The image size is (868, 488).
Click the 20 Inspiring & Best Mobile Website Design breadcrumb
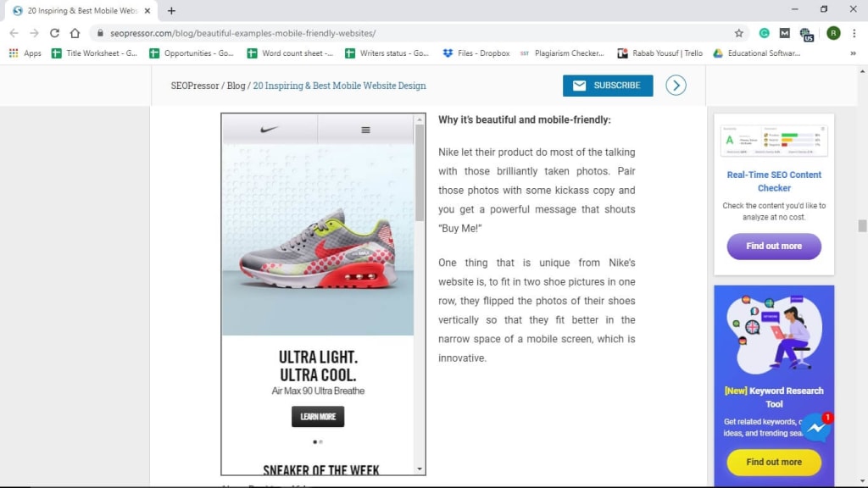point(339,86)
